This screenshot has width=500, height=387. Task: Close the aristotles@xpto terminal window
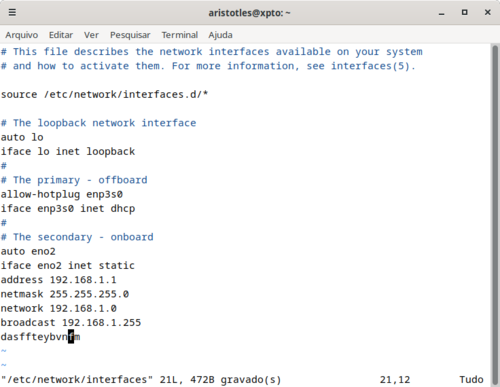tap(487, 13)
